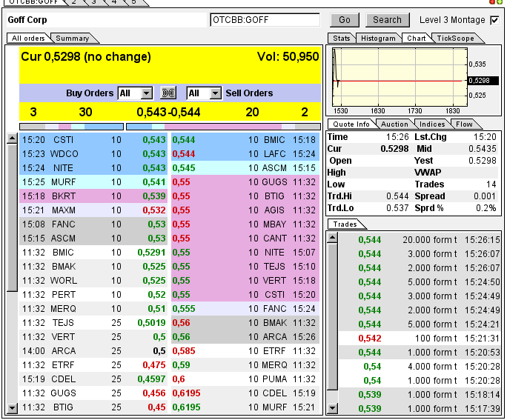Select the Indices tab
Screen dimensions: 507x420
432,124
